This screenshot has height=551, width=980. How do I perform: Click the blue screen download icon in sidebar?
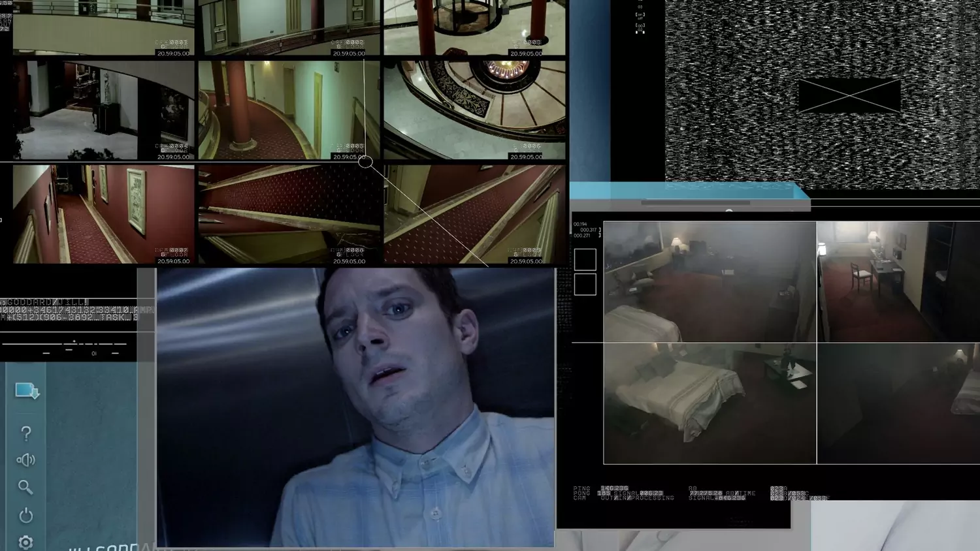click(x=27, y=391)
